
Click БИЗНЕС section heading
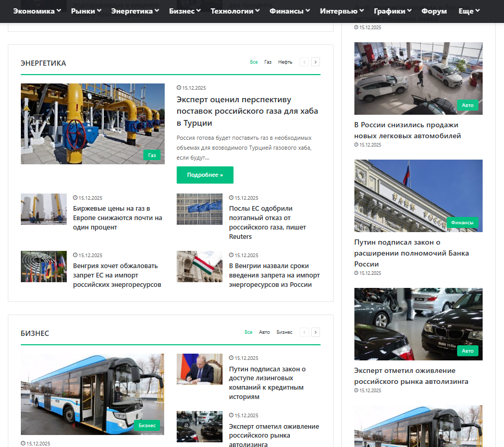tap(35, 333)
